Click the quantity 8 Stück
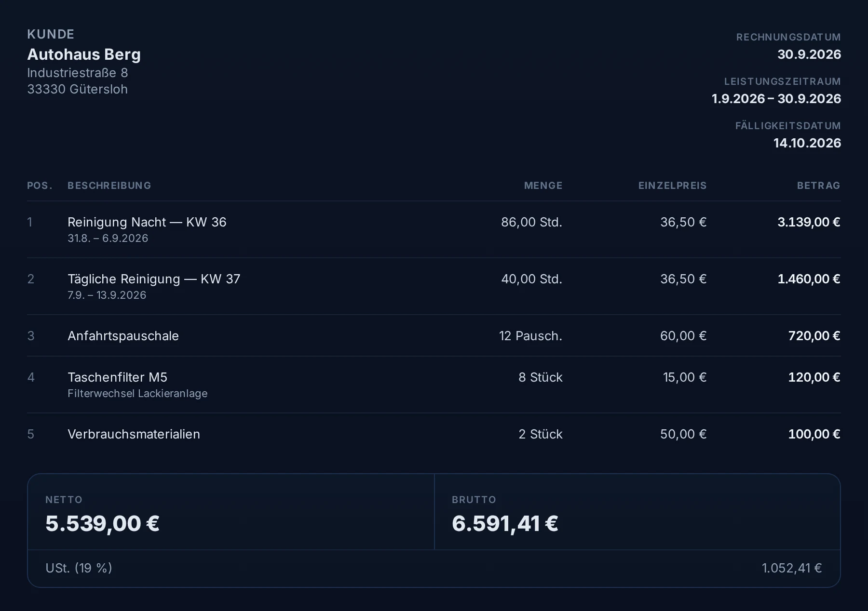Image resolution: width=868 pixels, height=611 pixels. click(541, 377)
